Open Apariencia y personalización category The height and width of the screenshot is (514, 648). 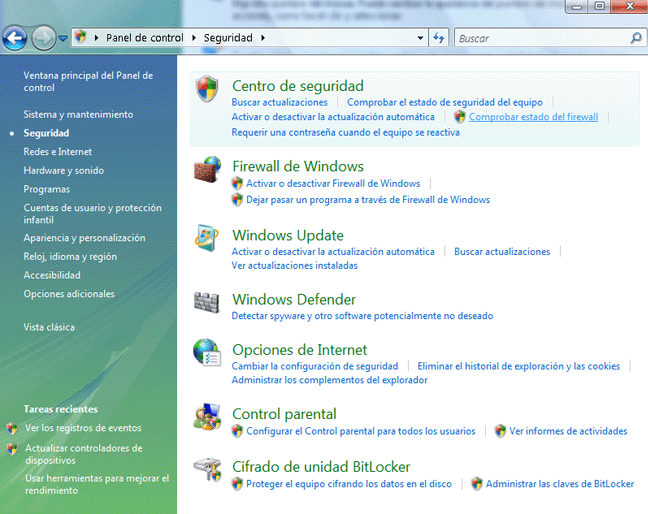tap(84, 238)
